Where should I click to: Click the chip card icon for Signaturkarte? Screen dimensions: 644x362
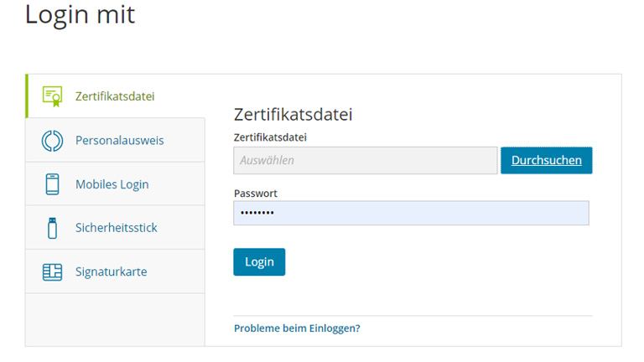(52, 271)
